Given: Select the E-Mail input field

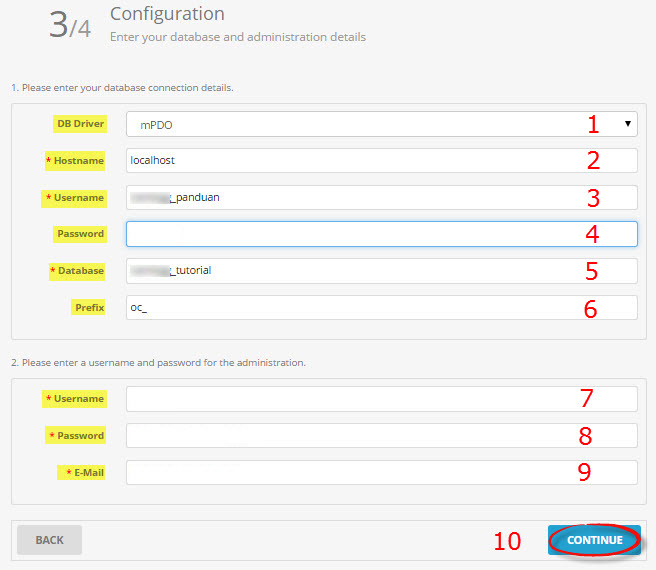Looking at the screenshot, I should tap(380, 472).
